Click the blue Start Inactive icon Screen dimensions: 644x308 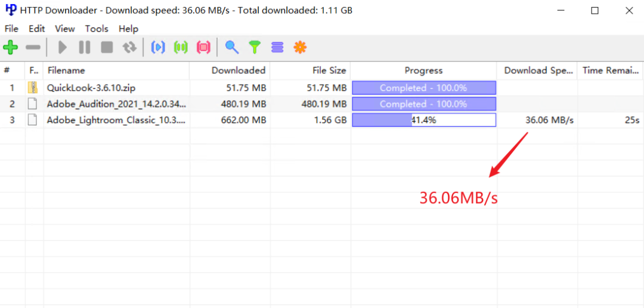click(158, 48)
